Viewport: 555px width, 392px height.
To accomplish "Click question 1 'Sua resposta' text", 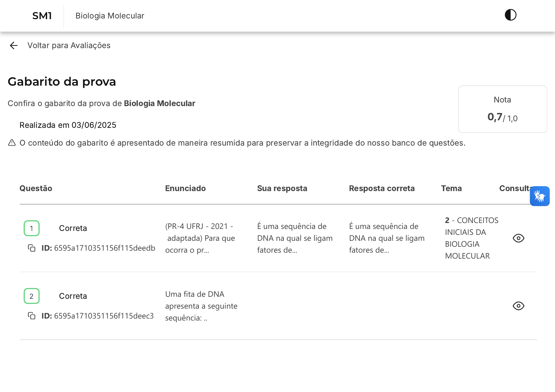I will point(295,238).
